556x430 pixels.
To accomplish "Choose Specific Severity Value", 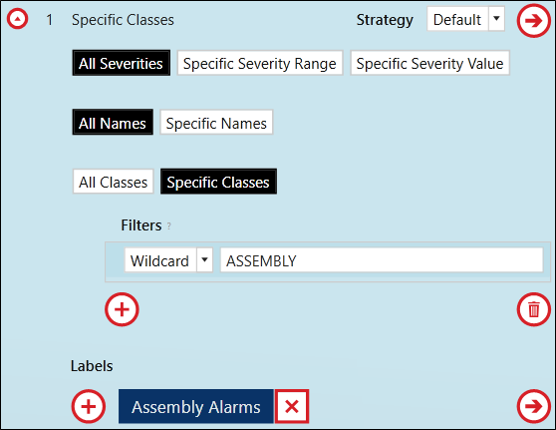I will (430, 63).
